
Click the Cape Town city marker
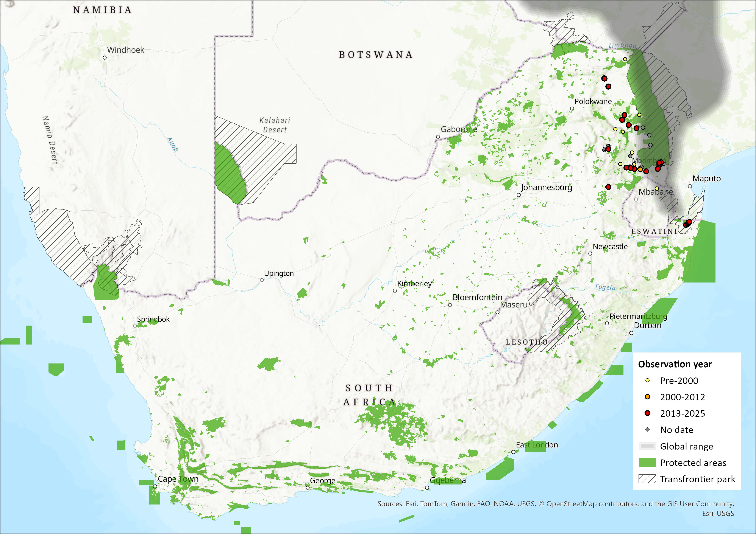point(155,486)
